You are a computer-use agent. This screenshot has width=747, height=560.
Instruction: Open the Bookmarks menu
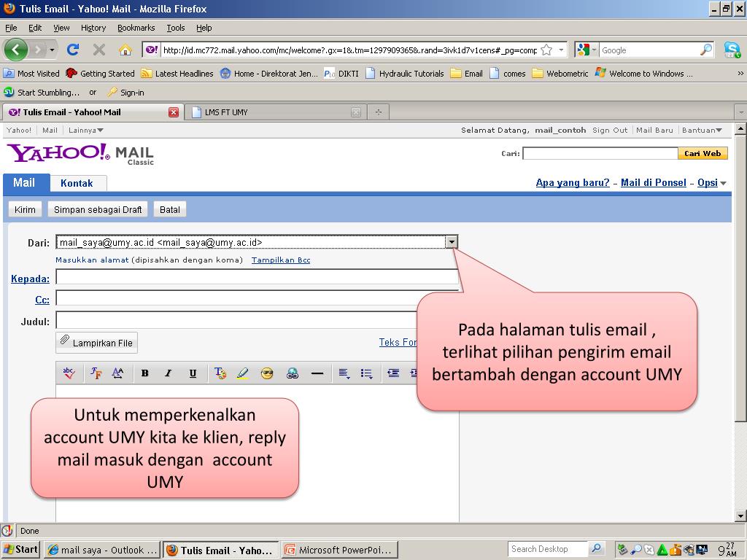[136, 28]
